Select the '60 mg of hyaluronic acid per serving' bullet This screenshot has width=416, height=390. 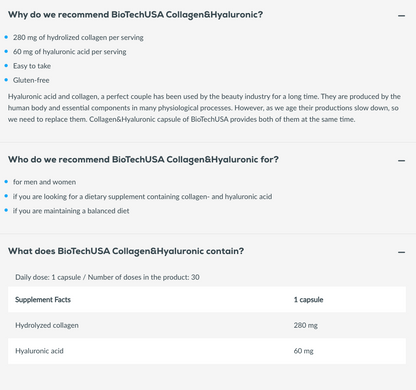click(x=70, y=52)
